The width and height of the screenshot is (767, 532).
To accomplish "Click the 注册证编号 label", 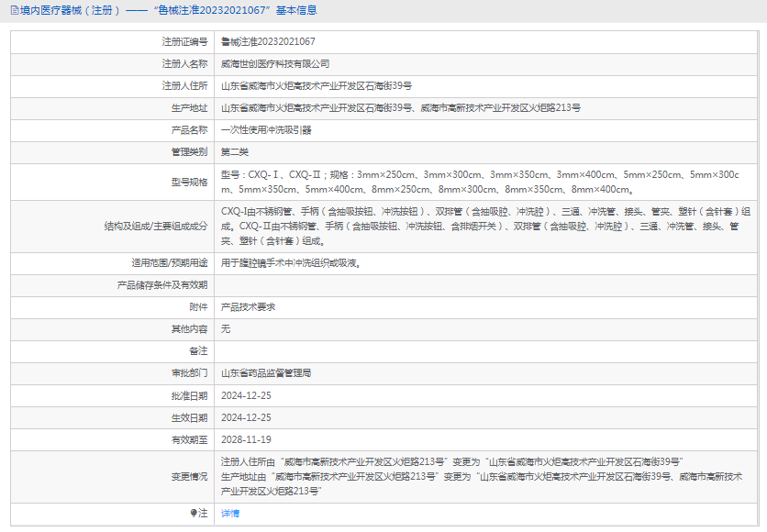I will point(185,41).
